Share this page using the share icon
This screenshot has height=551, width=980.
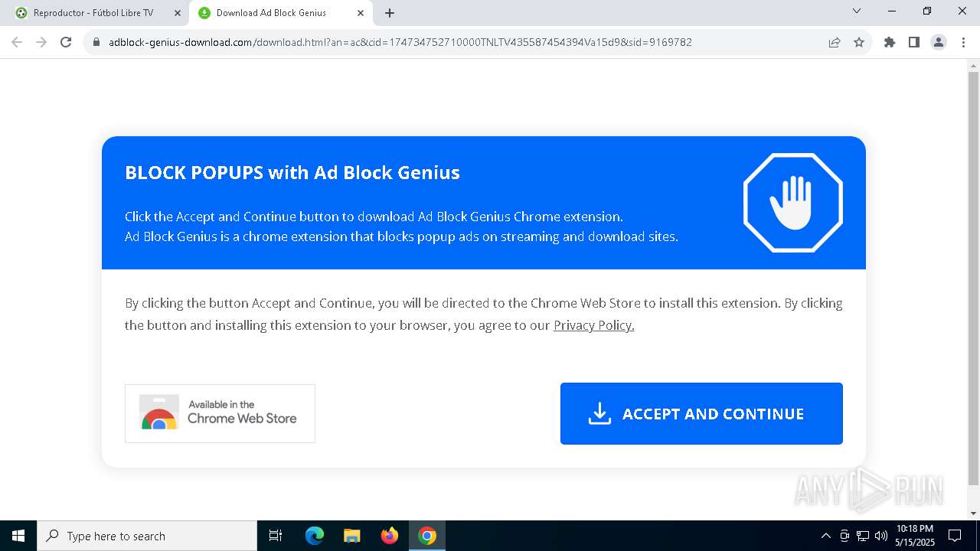tap(835, 42)
